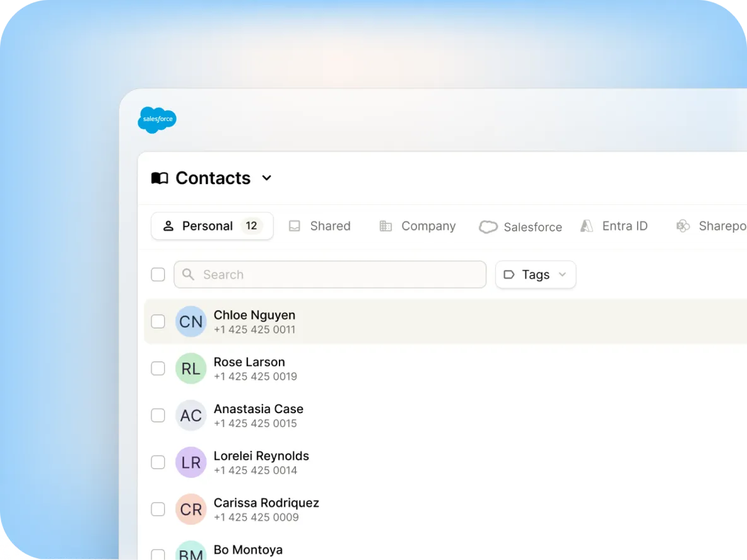
Task: Click the Salesforce cloud logo
Action: (x=157, y=120)
